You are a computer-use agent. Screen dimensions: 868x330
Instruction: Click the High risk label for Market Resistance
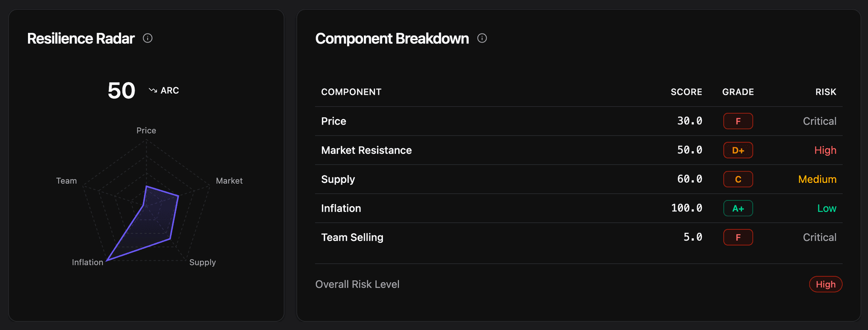click(825, 150)
